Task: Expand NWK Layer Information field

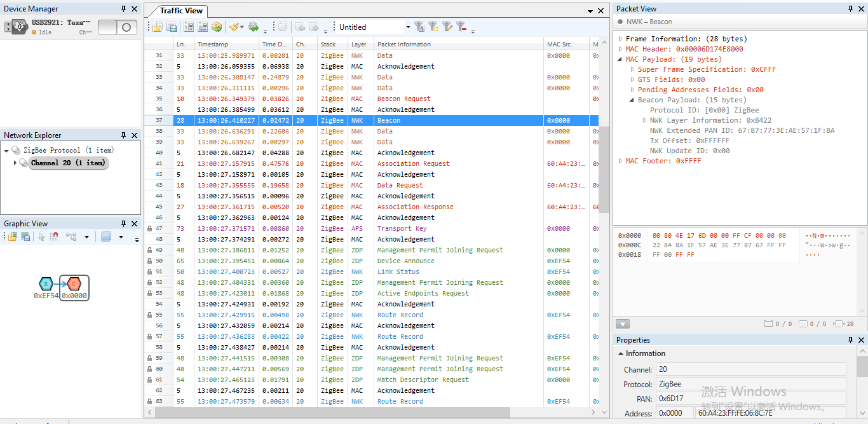Action: coord(645,120)
